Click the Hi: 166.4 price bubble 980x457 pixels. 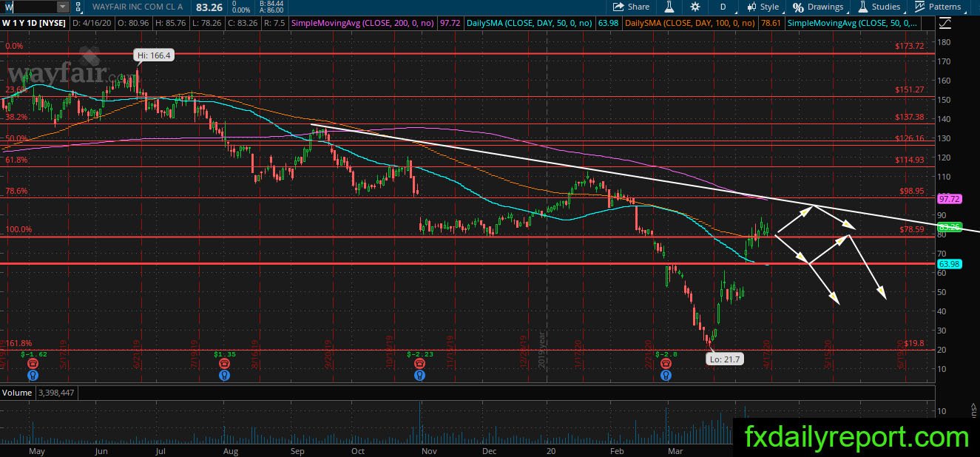[153, 55]
